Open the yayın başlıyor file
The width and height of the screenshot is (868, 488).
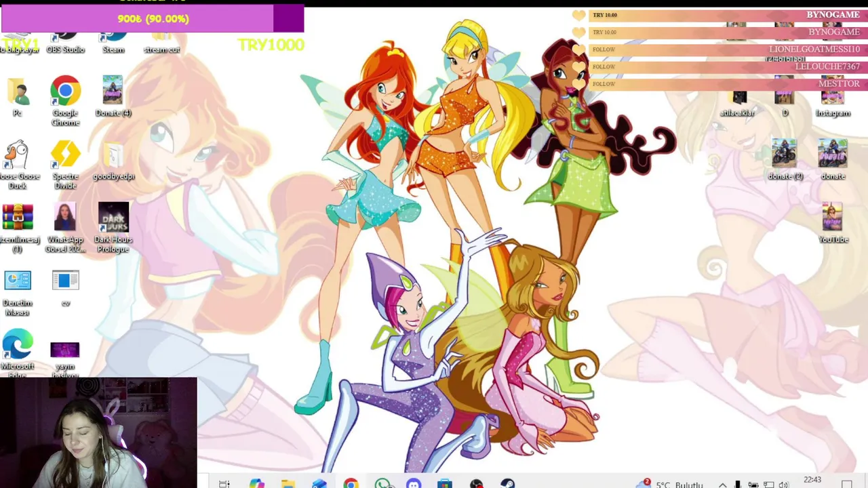(x=65, y=359)
